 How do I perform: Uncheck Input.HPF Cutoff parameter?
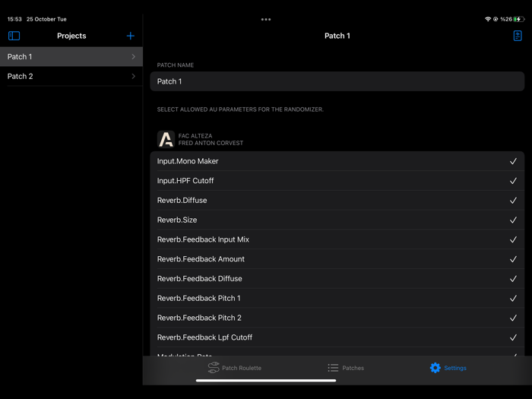click(513, 181)
